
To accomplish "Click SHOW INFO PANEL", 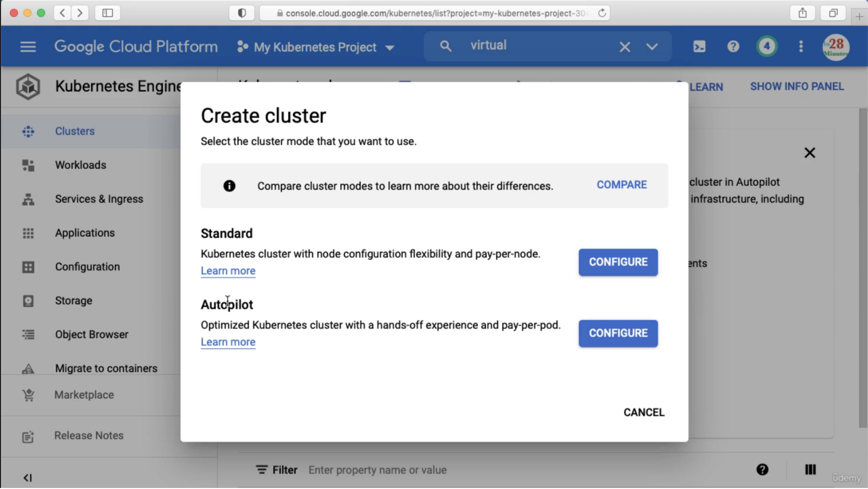I will point(797,86).
